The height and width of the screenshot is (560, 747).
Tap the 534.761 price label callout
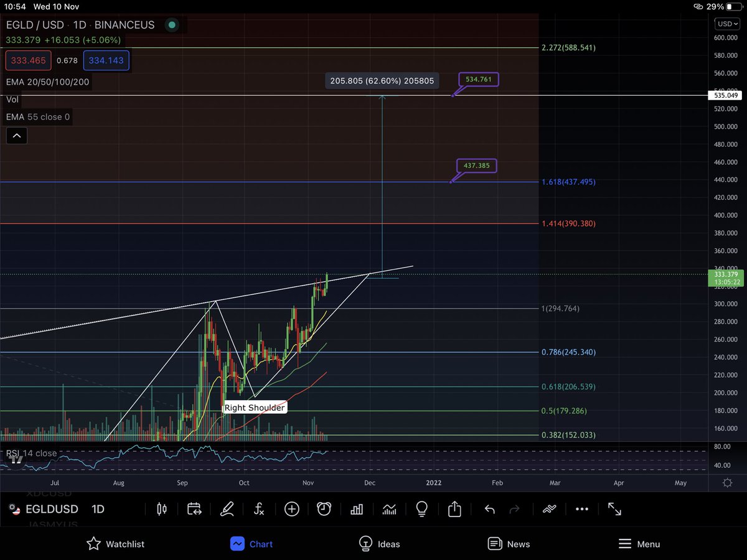pos(477,80)
